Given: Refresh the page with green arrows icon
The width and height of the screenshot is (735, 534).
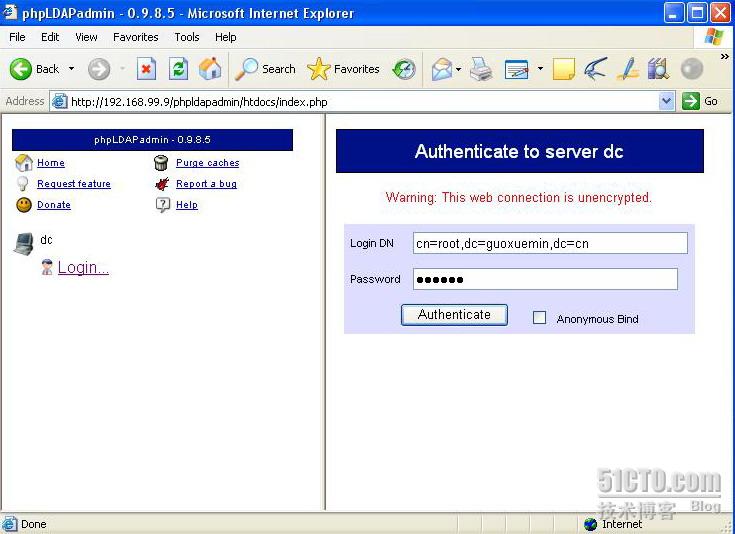Looking at the screenshot, I should pos(178,69).
